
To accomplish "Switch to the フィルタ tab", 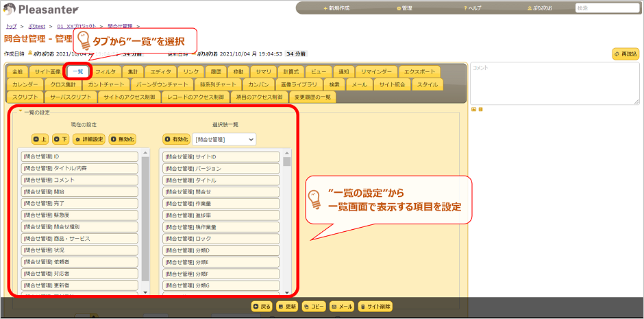I will [106, 71].
